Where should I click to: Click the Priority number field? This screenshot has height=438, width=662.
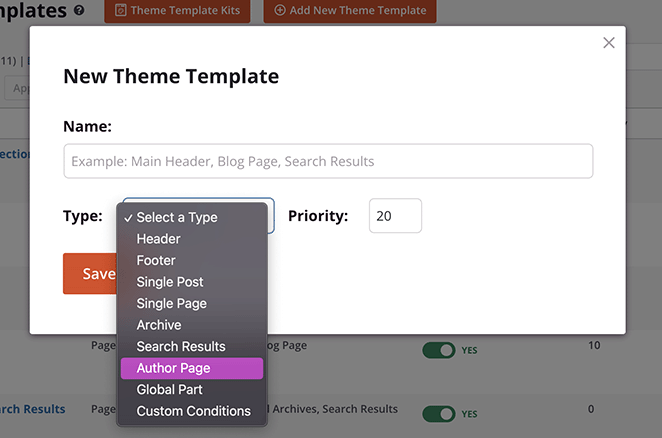click(395, 216)
